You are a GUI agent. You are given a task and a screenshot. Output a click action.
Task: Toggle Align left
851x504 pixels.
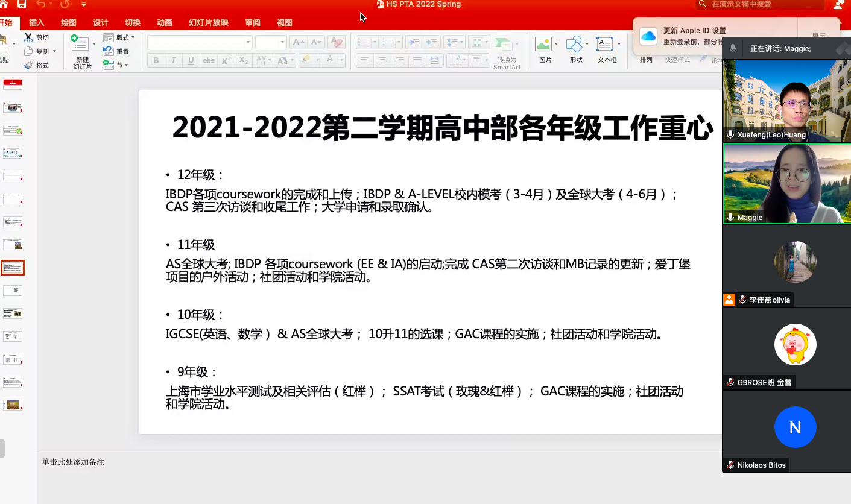364,60
